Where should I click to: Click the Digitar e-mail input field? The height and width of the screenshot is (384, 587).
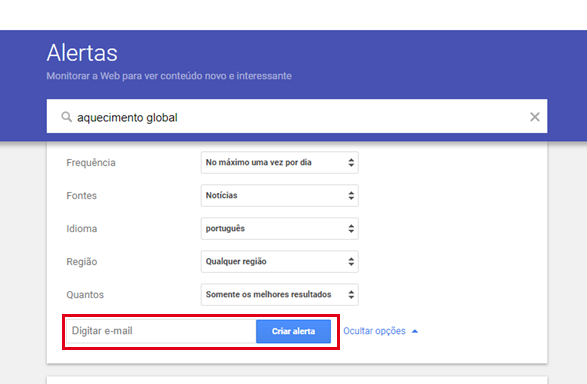(161, 331)
